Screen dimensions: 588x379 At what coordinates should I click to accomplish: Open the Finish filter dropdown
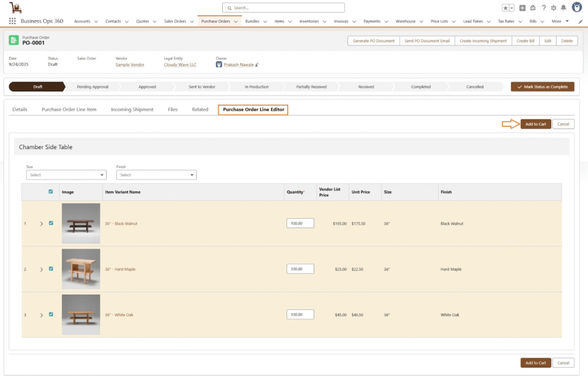coord(156,175)
